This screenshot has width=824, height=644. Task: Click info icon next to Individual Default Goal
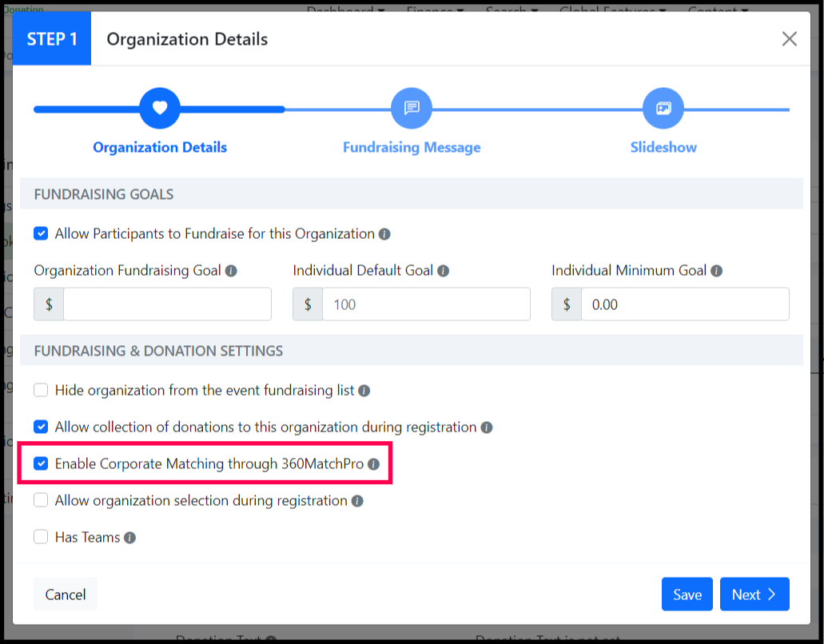pos(443,271)
